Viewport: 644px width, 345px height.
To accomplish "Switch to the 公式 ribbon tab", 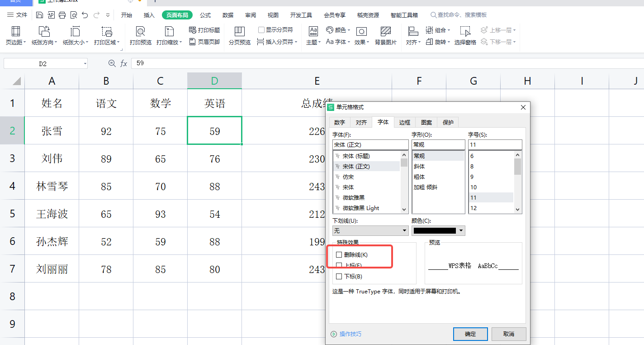I will [x=205, y=15].
